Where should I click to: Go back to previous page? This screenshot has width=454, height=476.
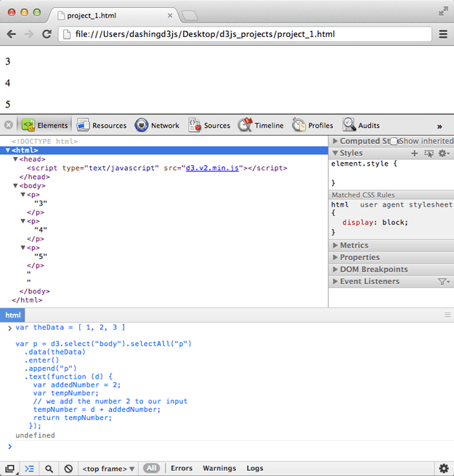[12, 34]
